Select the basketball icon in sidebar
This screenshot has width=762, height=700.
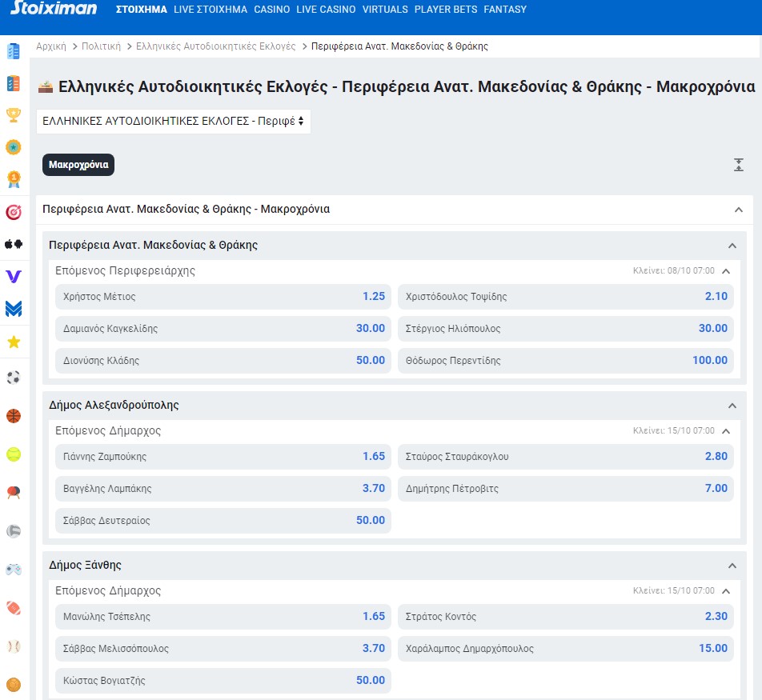pyautogui.click(x=13, y=416)
